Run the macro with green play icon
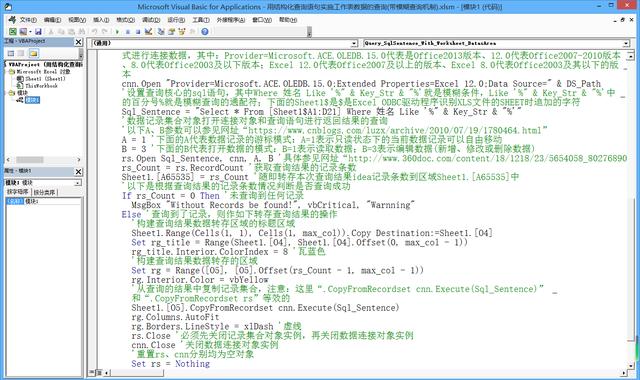Viewport: 640px width, 380px height. pyautogui.click(x=118, y=31)
